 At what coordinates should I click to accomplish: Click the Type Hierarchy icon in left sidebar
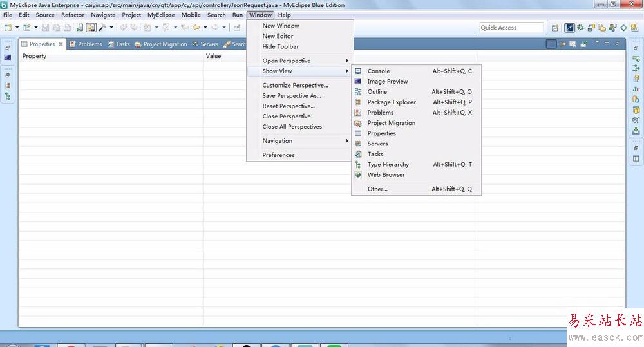7,97
